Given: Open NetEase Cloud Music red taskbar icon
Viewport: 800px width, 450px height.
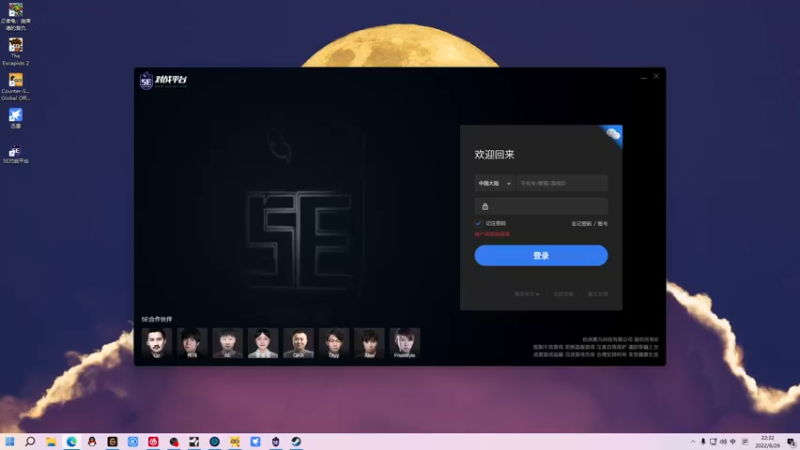Looking at the screenshot, I should [x=153, y=441].
